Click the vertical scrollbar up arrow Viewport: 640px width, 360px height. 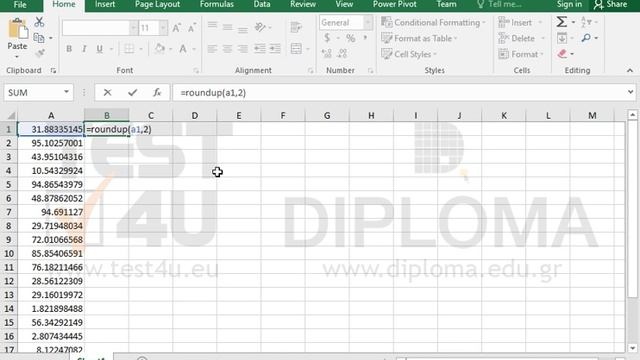(632, 115)
